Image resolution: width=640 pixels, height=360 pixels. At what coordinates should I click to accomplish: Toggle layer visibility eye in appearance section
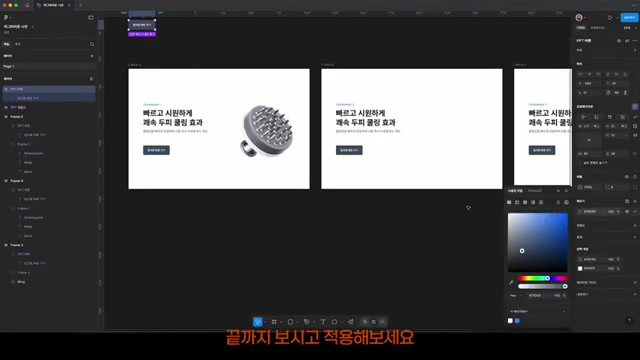pos(627,177)
